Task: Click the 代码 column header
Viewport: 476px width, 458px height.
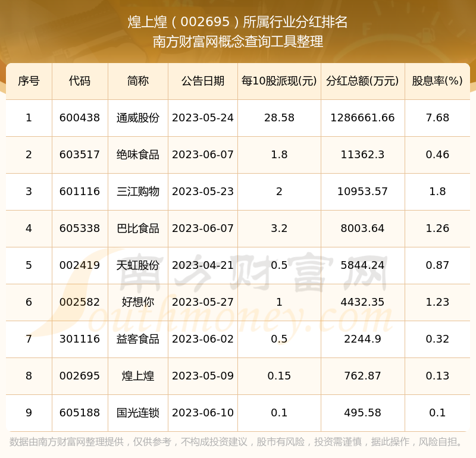Action: (80, 81)
